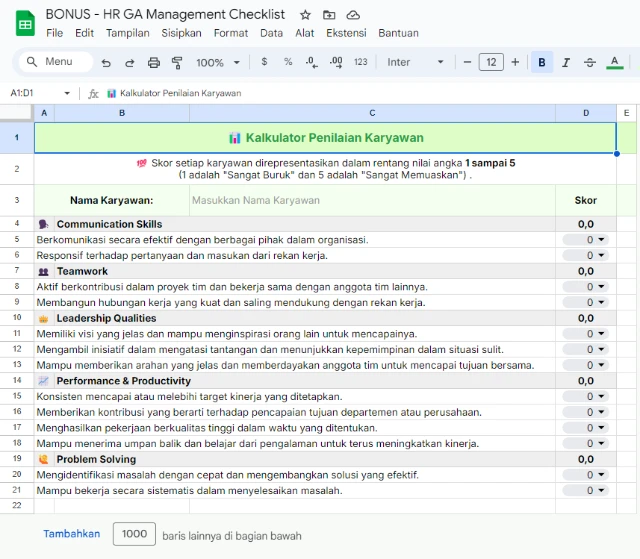Toggle bold formatting button
This screenshot has height=559, width=640.
(542, 62)
